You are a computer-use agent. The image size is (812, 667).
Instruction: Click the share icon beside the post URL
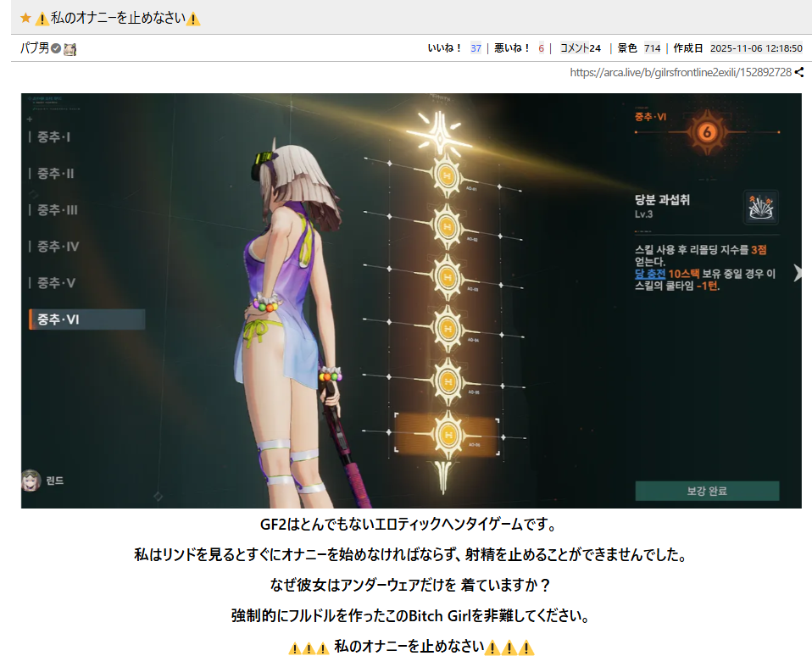[798, 73]
